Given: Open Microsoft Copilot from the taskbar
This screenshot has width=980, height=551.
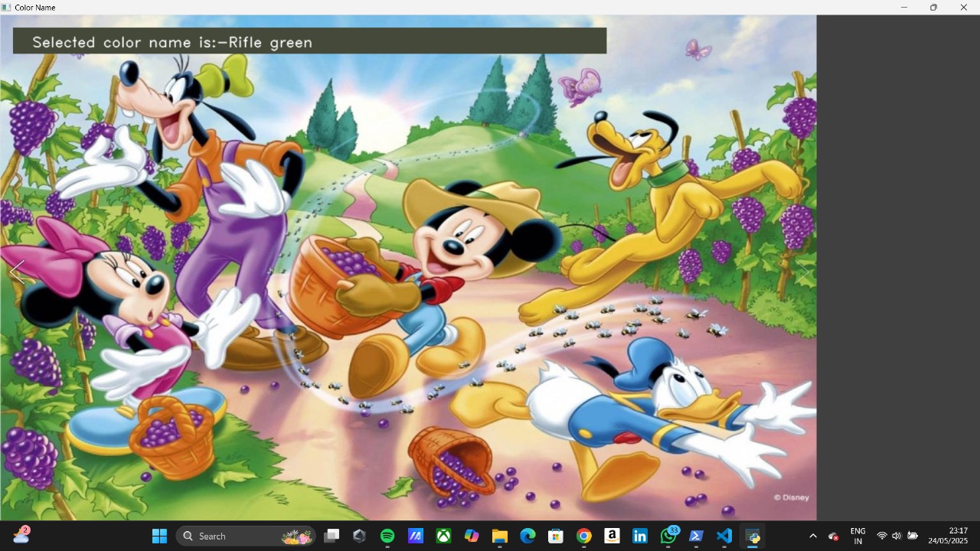Looking at the screenshot, I should coord(472,536).
